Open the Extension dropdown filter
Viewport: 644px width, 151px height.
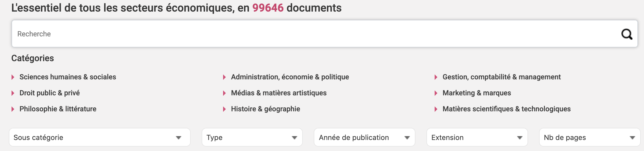pos(477,137)
